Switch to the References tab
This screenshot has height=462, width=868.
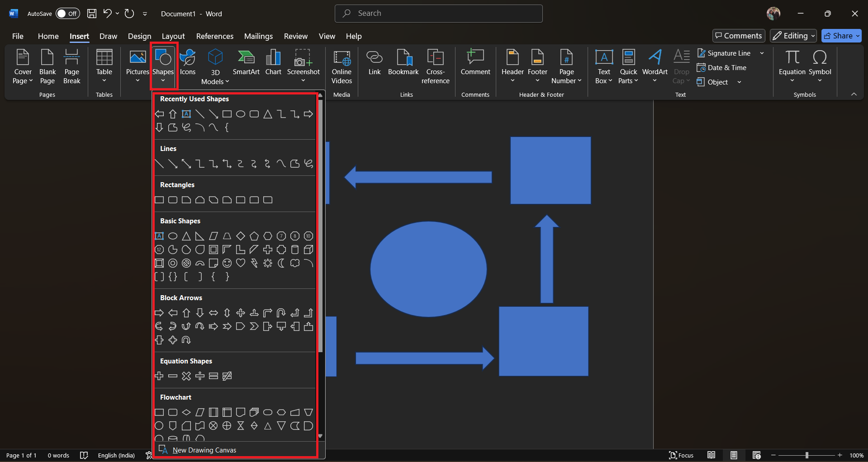(215, 36)
